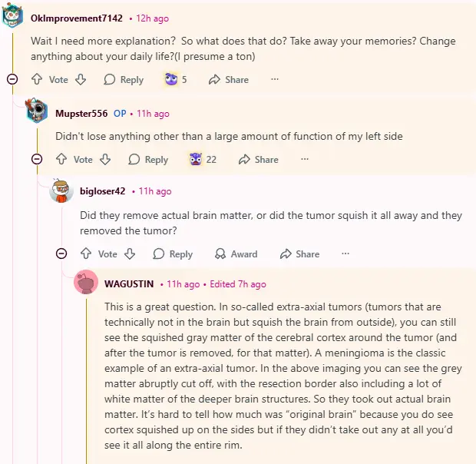Open more options on bigloser42's comment

pos(345,254)
